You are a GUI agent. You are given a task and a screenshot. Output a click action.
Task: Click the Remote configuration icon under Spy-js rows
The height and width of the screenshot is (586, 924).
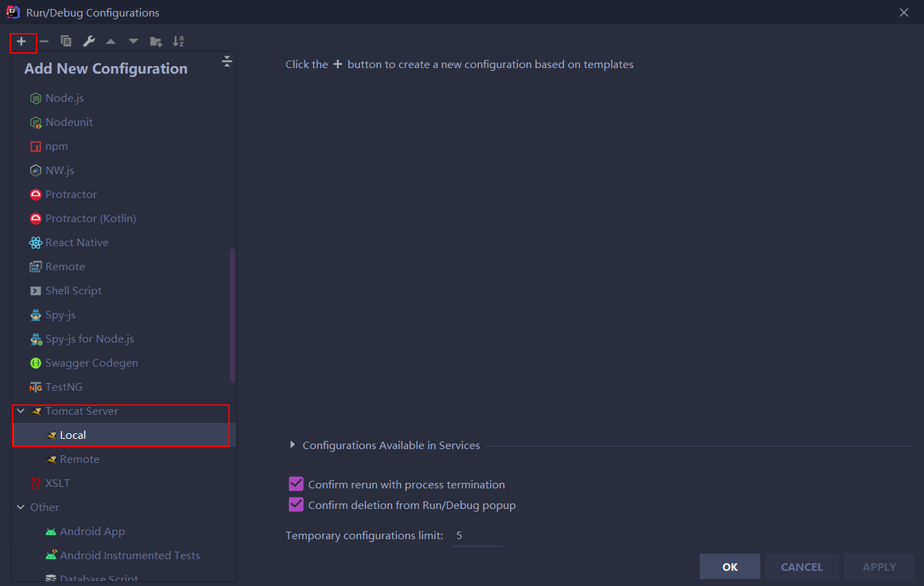[x=36, y=267]
